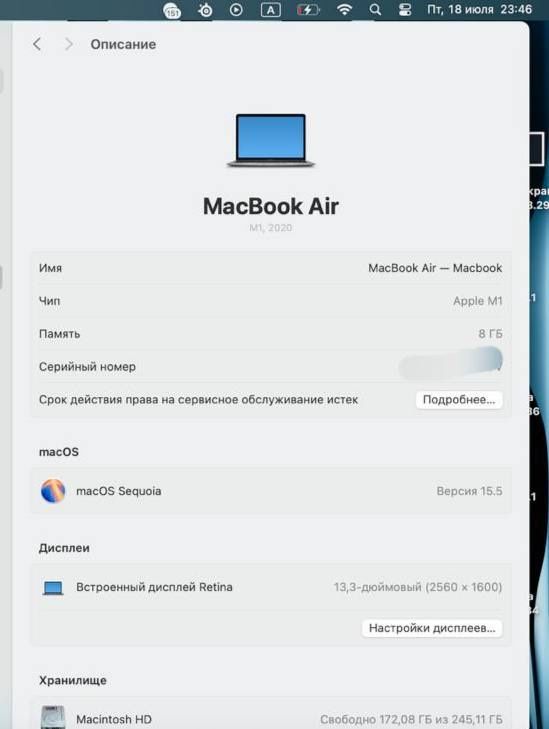Click the round badge icon with number
The width and height of the screenshot is (549, 729).
click(x=172, y=10)
